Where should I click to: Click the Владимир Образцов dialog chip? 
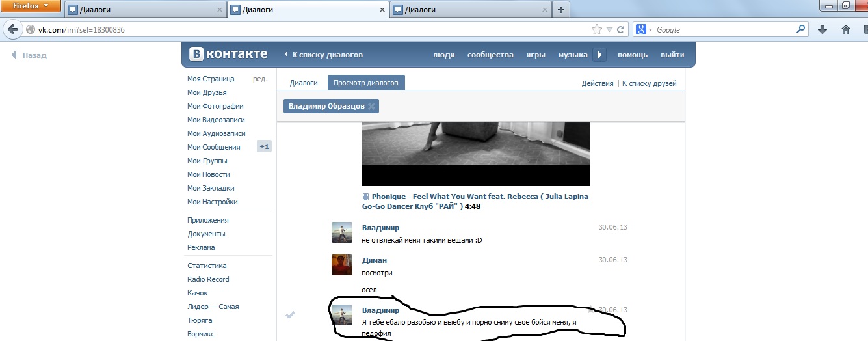click(331, 106)
